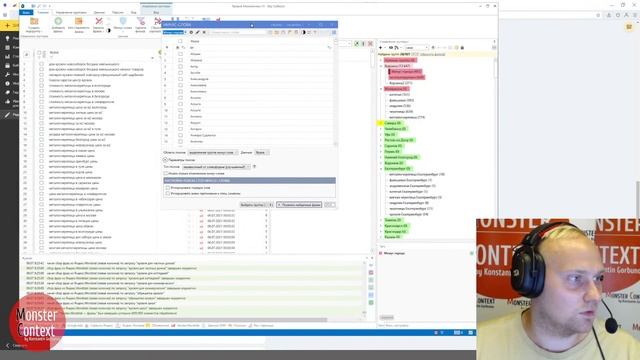
Task: Toggle the checkbox below Тип поиска
Action: coord(166,173)
